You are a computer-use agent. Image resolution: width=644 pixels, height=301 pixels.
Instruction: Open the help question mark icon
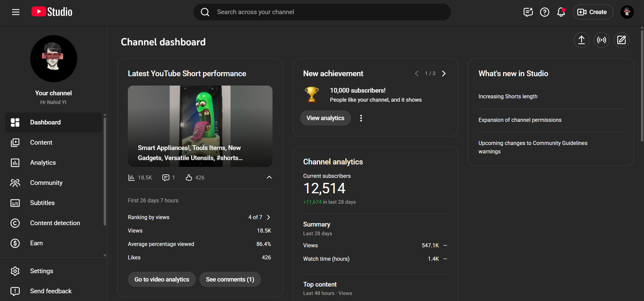pos(544,12)
